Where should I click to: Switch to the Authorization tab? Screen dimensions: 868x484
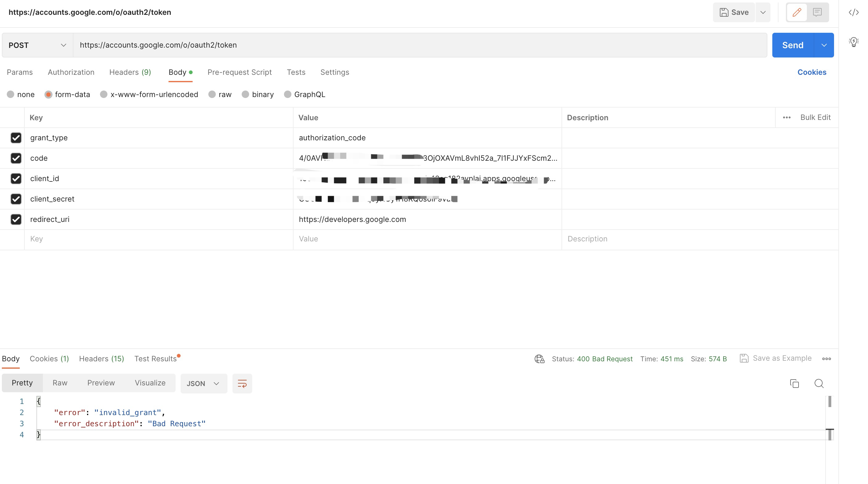coord(71,72)
